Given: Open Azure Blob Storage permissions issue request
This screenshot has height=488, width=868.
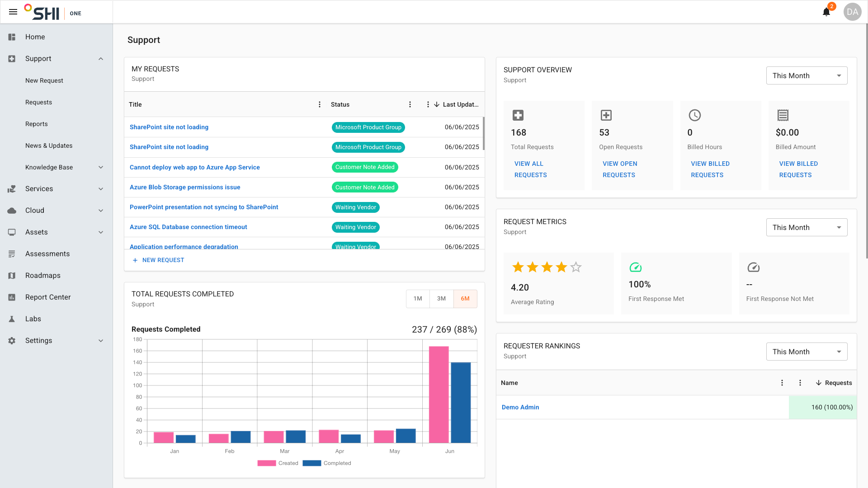Looking at the screenshot, I should (x=185, y=187).
